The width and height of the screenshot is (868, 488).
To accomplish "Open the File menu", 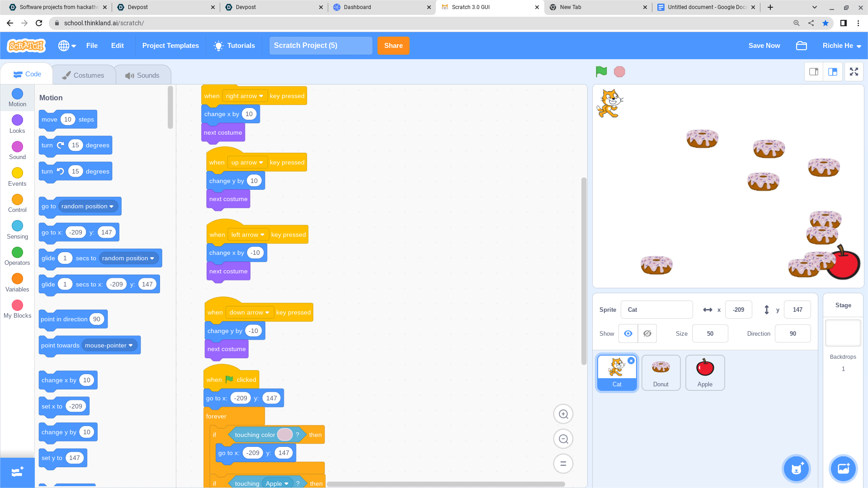I will coord(92,46).
